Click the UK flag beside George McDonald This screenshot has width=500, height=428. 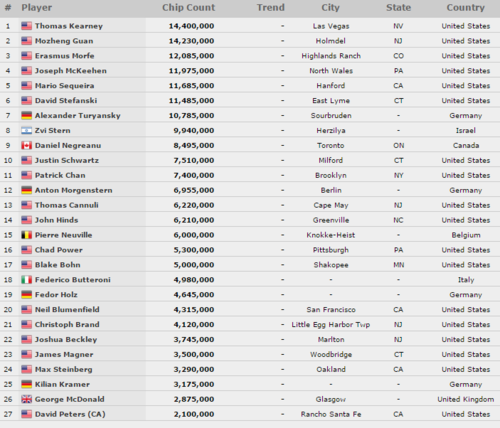26,399
